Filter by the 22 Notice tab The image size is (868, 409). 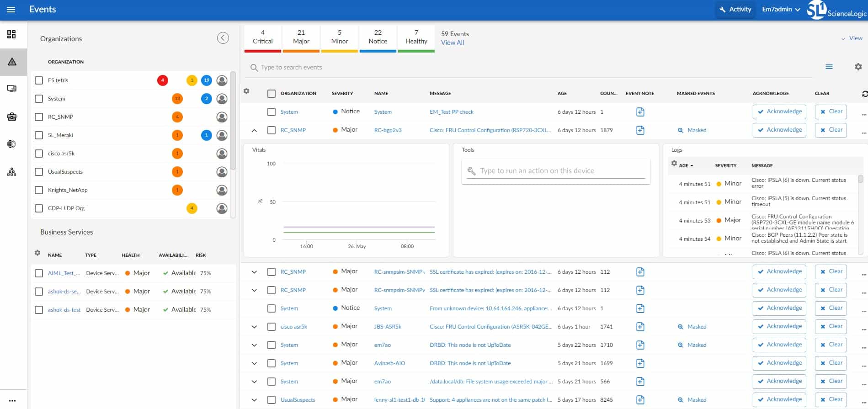(378, 38)
